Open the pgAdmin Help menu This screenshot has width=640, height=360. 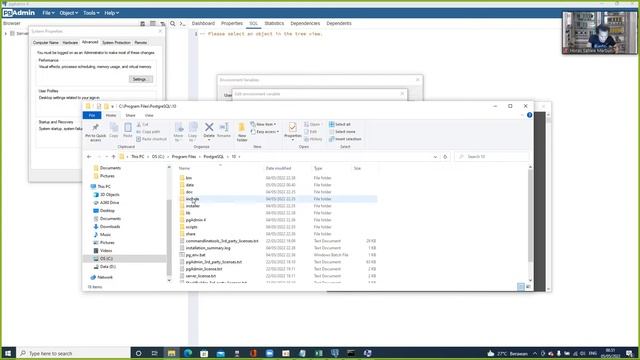pyautogui.click(x=111, y=13)
